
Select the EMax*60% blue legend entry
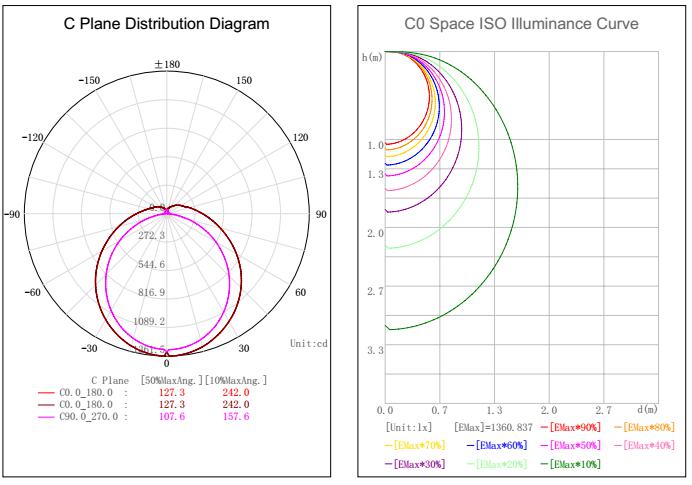tap(499, 445)
